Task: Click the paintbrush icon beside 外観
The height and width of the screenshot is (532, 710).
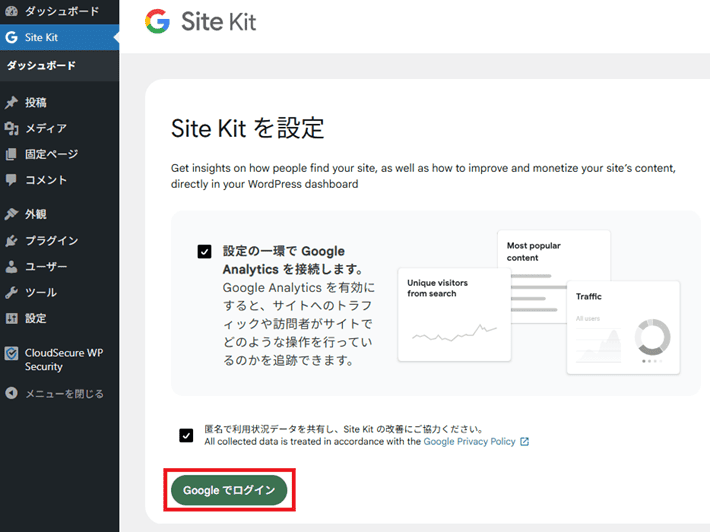Action: (x=11, y=214)
